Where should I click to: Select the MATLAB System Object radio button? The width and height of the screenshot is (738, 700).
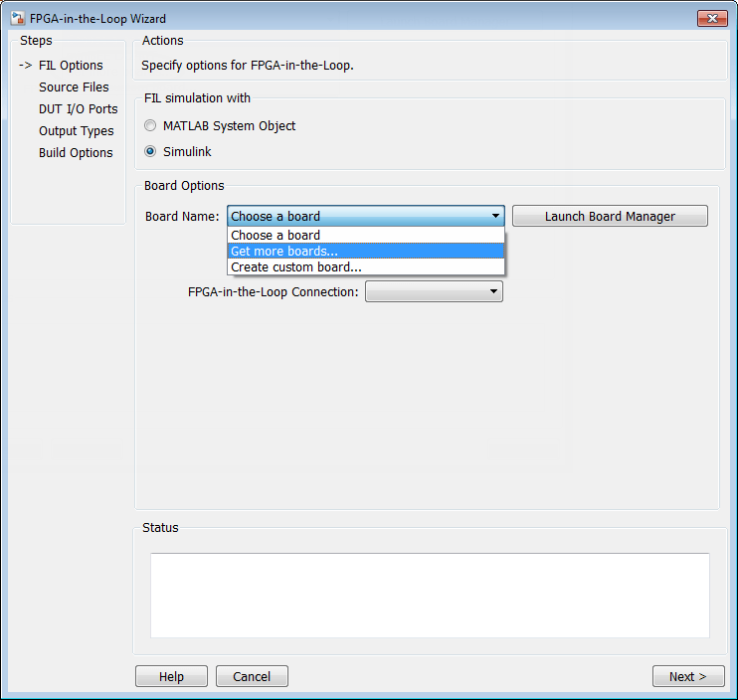point(150,125)
